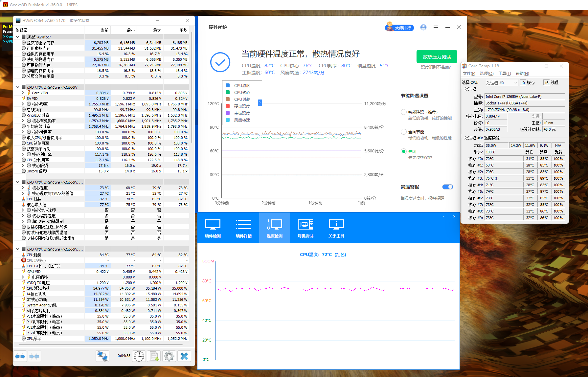Open 关于工具 page

pyautogui.click(x=336, y=228)
